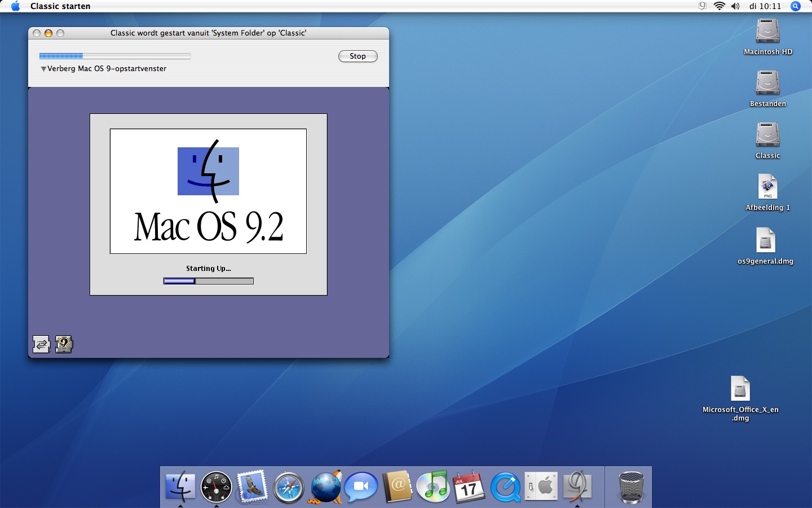The height and width of the screenshot is (508, 812).
Task: Click the lightbulb help extension icon
Action: (x=64, y=344)
